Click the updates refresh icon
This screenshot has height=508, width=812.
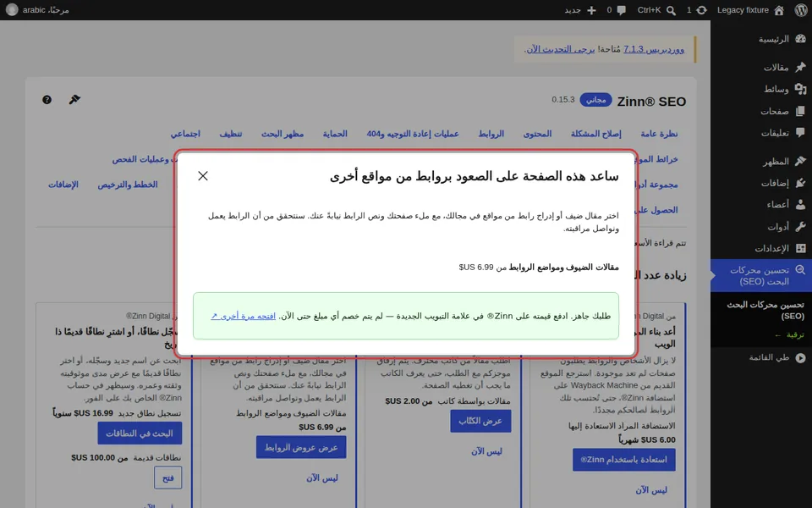tap(702, 10)
